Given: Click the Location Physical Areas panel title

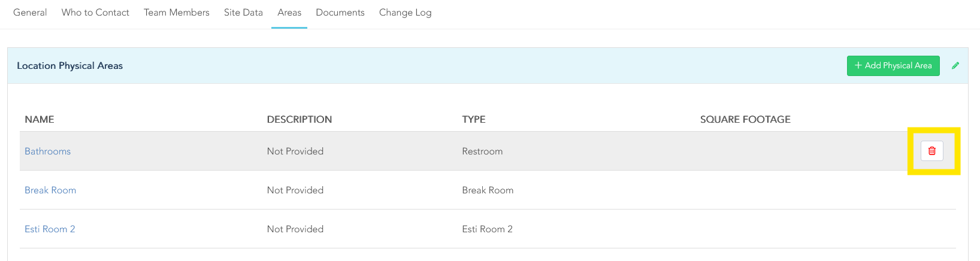Looking at the screenshot, I should click(x=69, y=66).
